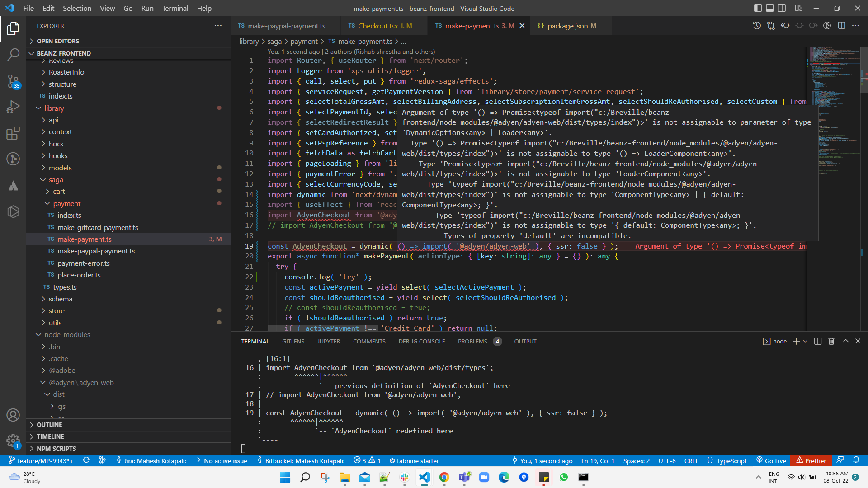Screen dimensions: 868x488
Task: Open the Source Control view
Action: tap(13, 81)
